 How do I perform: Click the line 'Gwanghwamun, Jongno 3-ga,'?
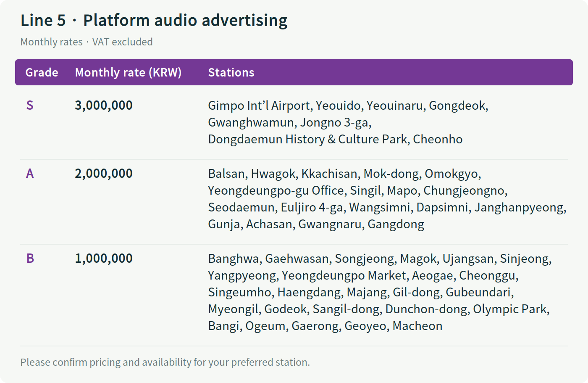[x=290, y=122]
